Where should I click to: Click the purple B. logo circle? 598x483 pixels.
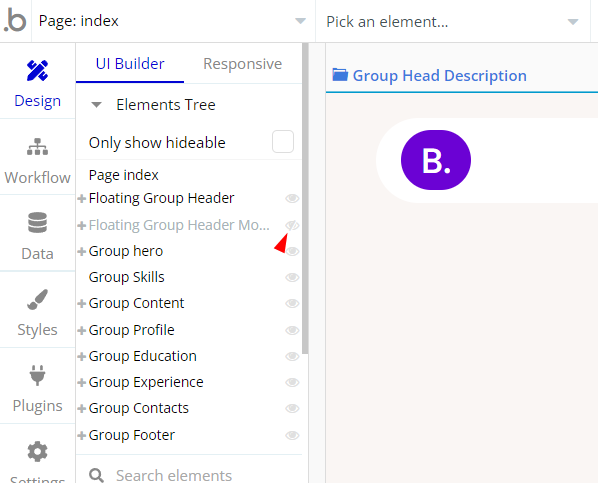pyautogui.click(x=436, y=160)
